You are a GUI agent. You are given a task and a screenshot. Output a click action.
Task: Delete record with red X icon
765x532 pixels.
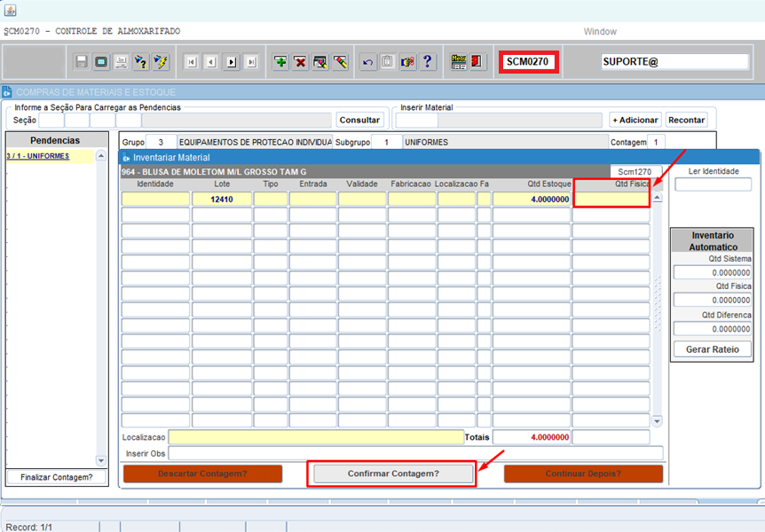[x=301, y=62]
